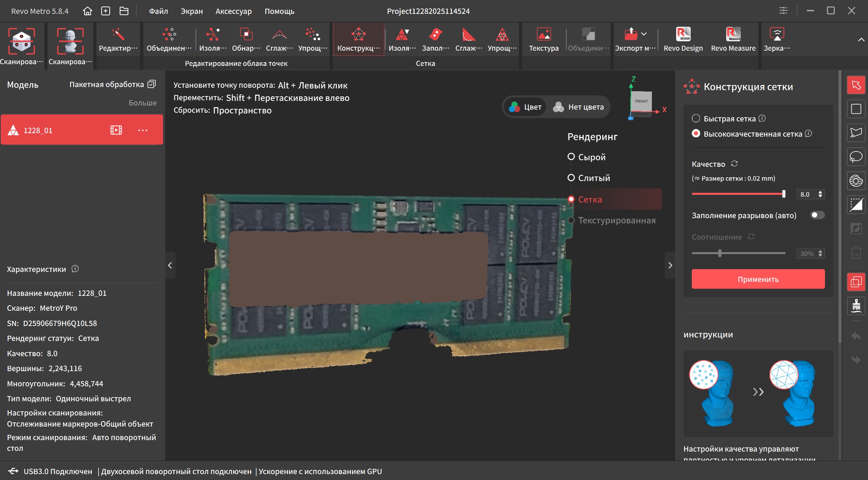
Task: Click the mesh Fill Holes tool icon
Action: [435, 35]
